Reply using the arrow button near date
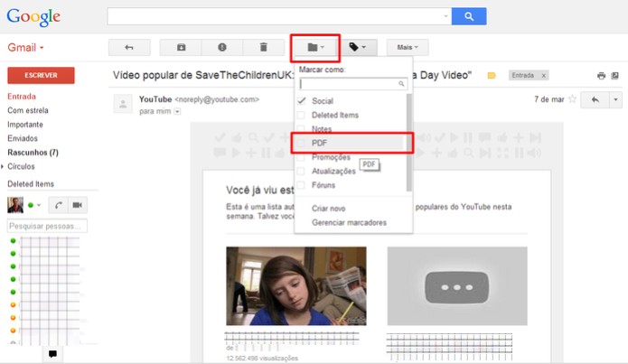The width and height of the screenshot is (628, 364). pyautogui.click(x=595, y=99)
